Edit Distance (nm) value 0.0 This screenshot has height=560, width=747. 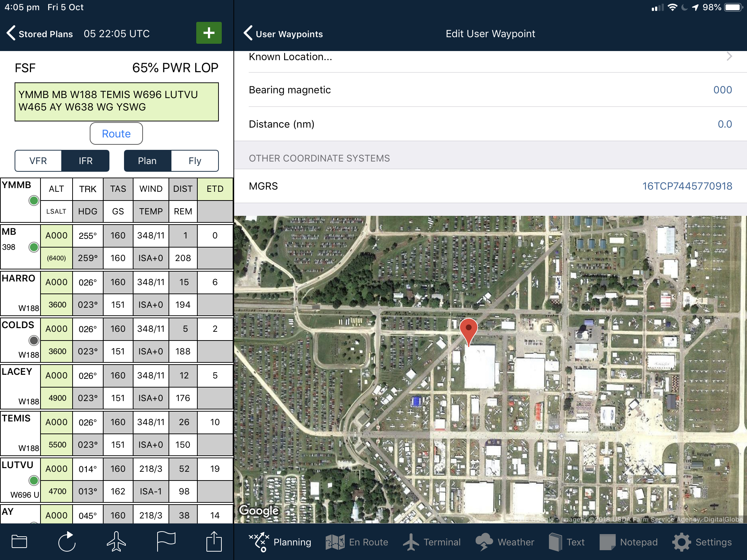[x=725, y=124]
